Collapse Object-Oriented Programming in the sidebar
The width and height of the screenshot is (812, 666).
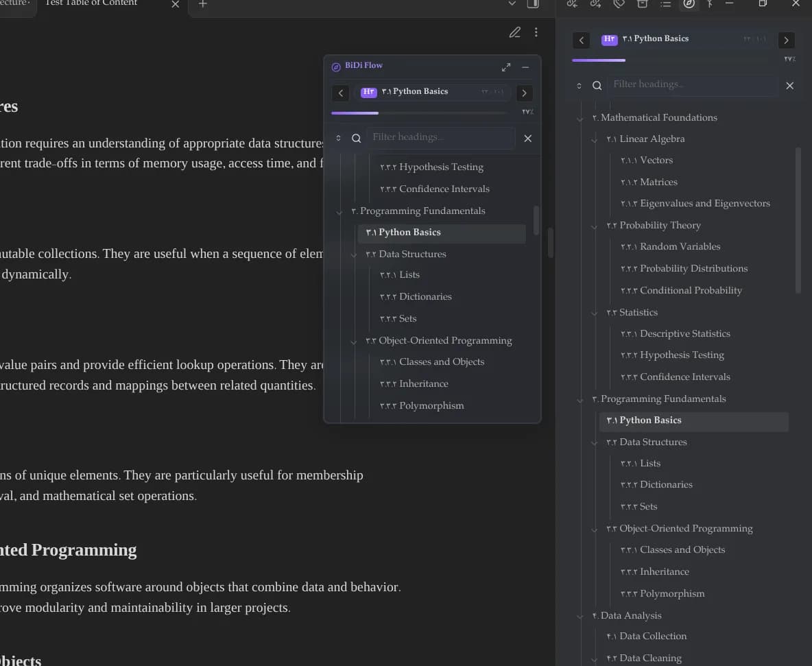click(594, 530)
